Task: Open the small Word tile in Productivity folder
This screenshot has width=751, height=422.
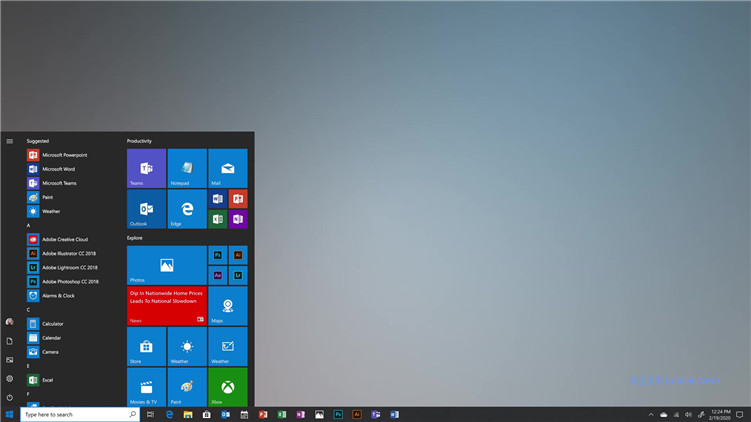Action: 217,199
